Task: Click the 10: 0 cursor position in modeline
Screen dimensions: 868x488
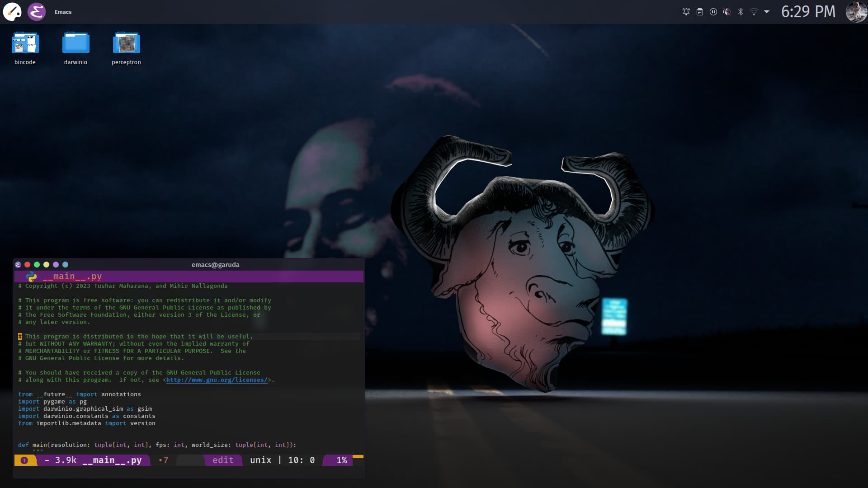Action: point(302,460)
